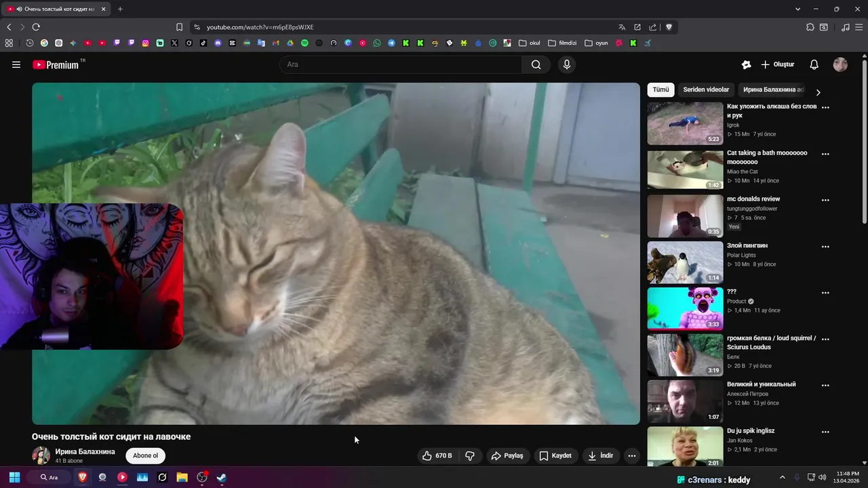Open options for Злой пингвин video

tap(825, 247)
